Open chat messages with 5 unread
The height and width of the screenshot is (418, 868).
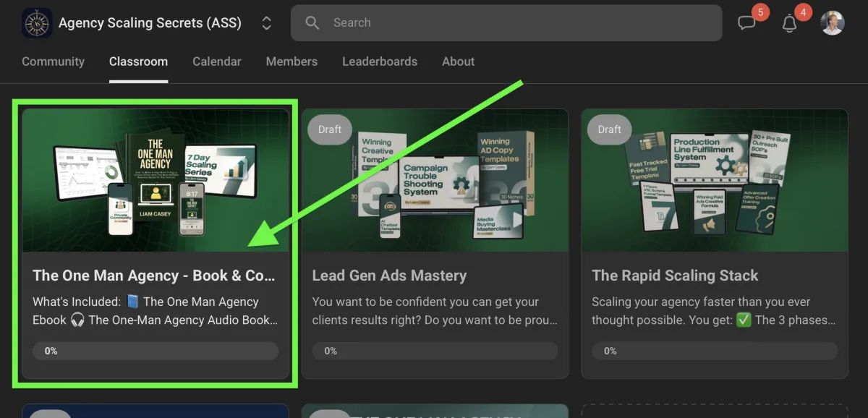point(746,23)
